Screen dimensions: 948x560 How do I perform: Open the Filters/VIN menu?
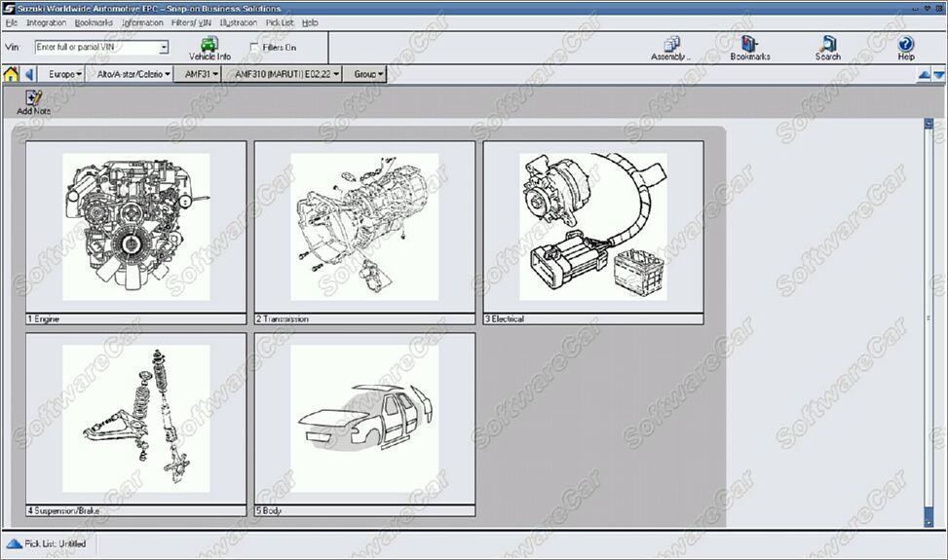click(191, 23)
